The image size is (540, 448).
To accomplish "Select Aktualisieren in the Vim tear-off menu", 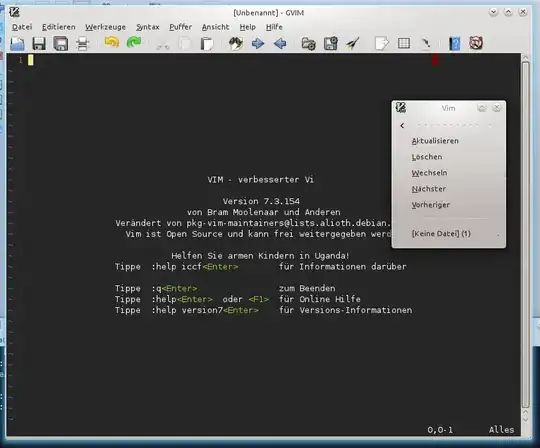I will click(435, 141).
